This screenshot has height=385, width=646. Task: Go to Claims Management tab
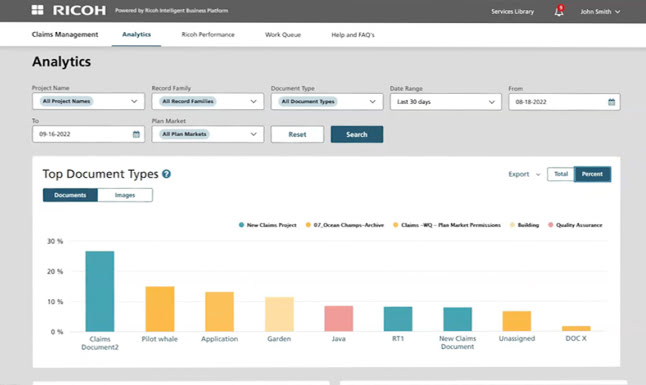coord(65,35)
